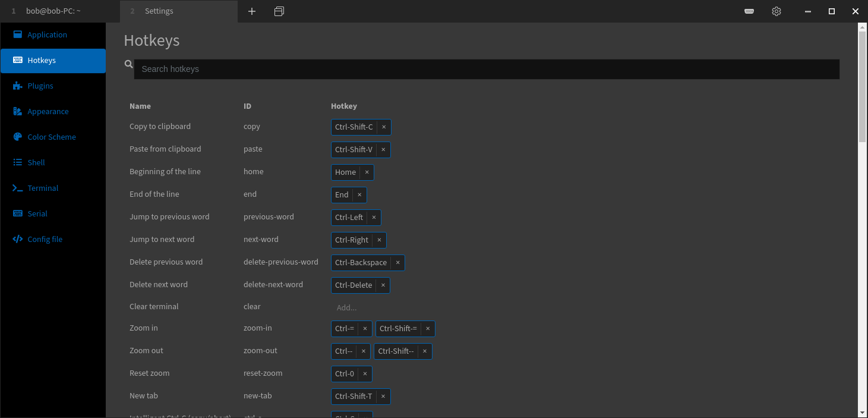Click the tab list icon
The image size is (868, 418).
[279, 11]
